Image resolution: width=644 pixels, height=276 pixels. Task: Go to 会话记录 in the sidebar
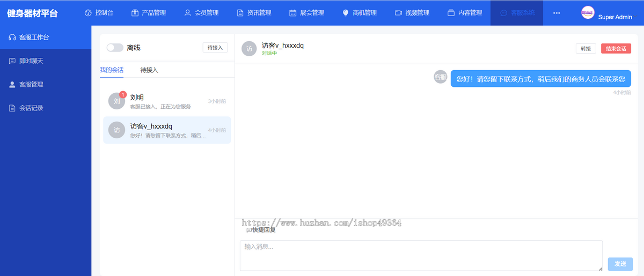coord(46,108)
